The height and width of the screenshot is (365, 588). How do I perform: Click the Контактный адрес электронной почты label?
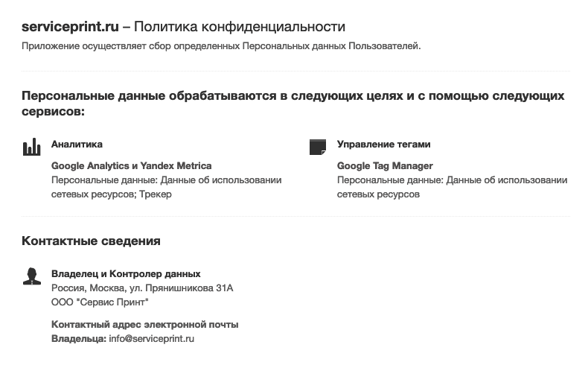pos(144,325)
